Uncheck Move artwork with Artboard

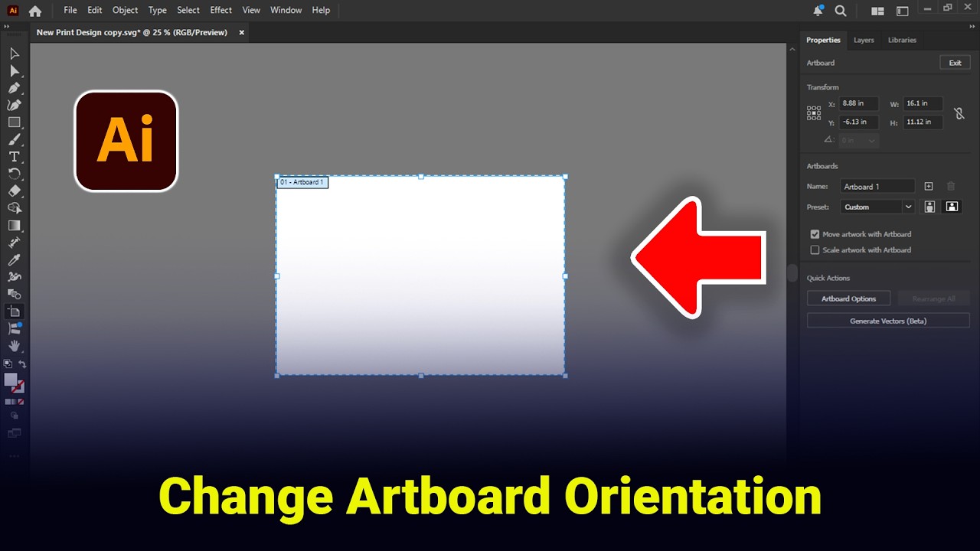[815, 234]
